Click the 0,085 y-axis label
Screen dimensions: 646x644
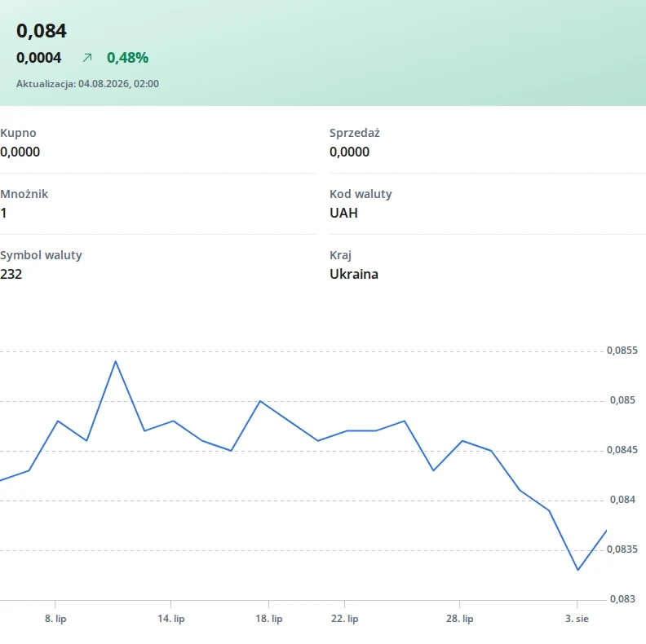point(622,400)
